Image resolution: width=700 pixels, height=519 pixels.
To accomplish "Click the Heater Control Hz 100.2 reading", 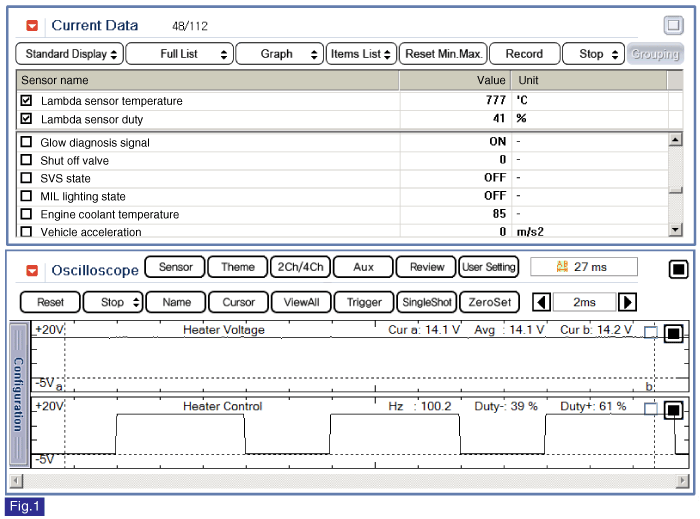I will 420,407.
